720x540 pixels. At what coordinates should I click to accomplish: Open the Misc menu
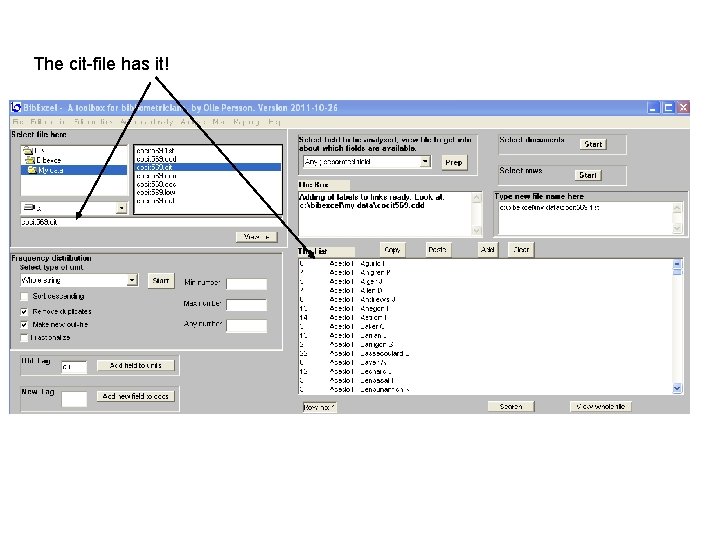[219, 122]
